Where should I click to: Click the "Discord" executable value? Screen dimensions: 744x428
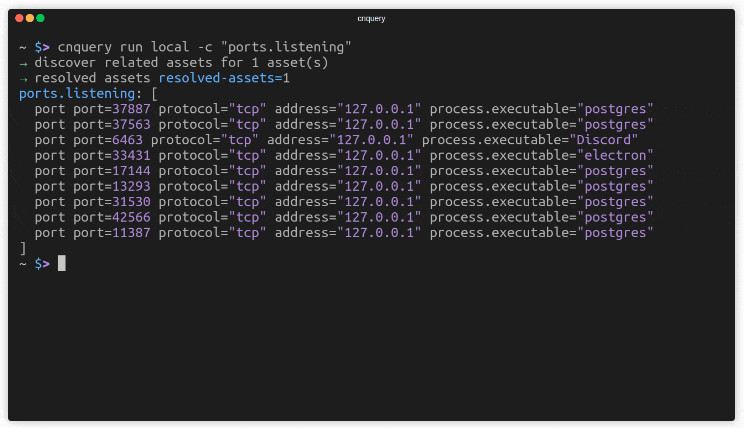604,140
